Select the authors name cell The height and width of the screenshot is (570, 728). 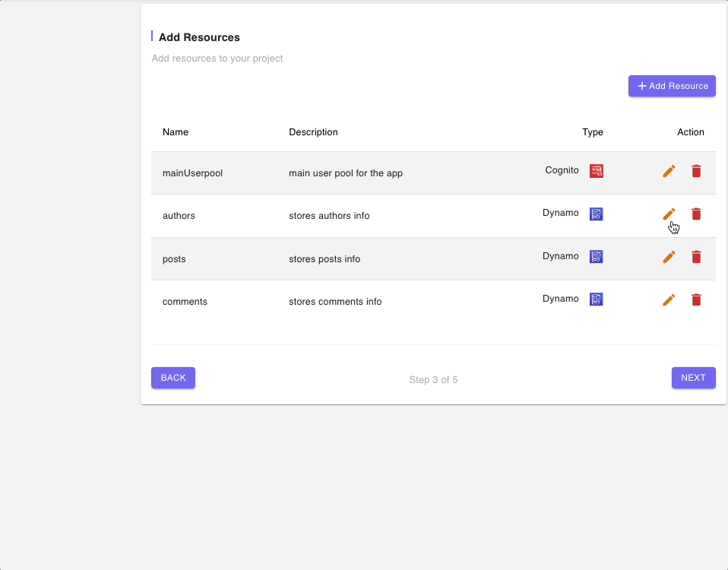pyautogui.click(x=179, y=216)
